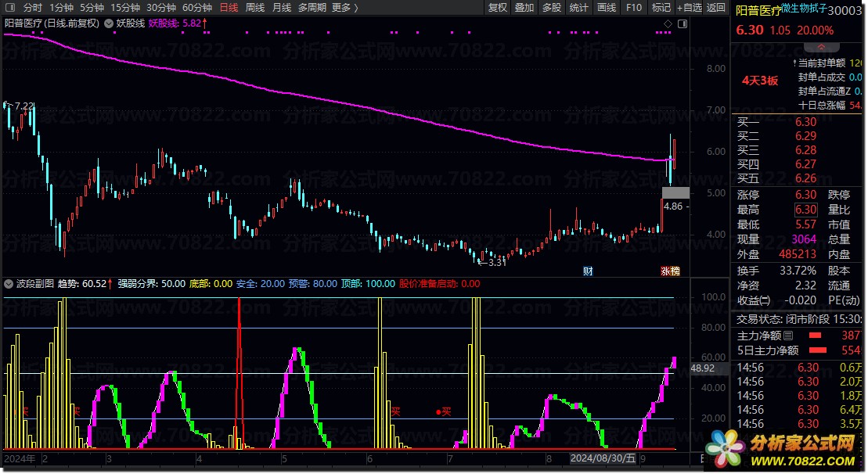This screenshot has height=474, width=868.
Task: Click the 股价准备启动: 0.00 label
Action: [440, 284]
